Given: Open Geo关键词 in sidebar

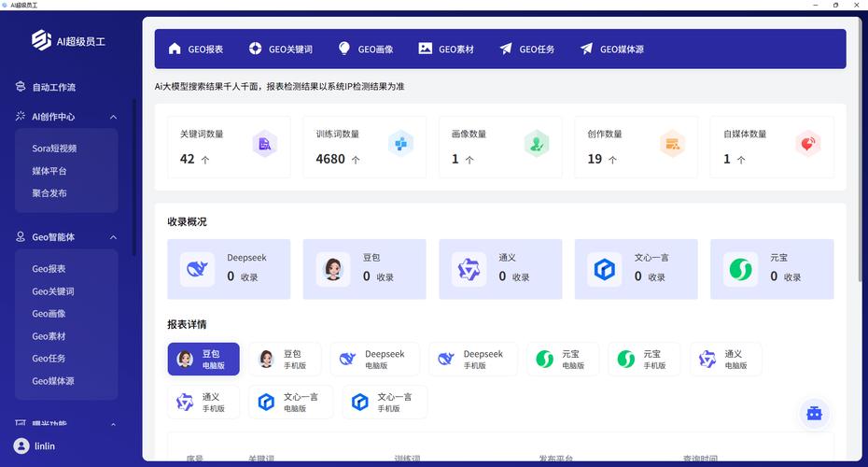Looking at the screenshot, I should [x=53, y=291].
